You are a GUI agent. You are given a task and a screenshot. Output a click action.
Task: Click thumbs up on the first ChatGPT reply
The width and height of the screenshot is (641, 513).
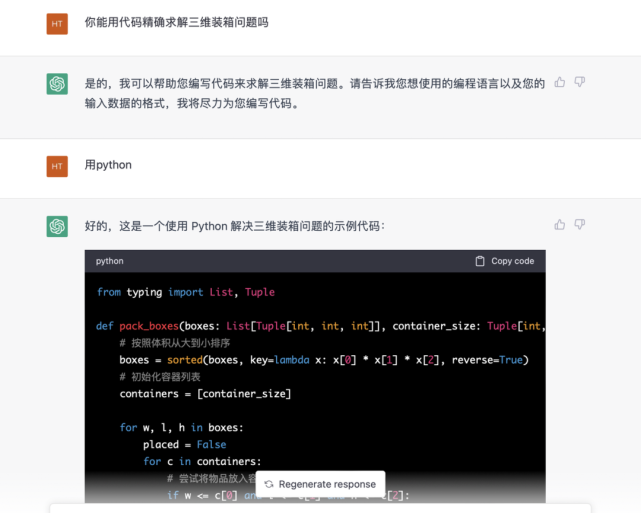(560, 82)
